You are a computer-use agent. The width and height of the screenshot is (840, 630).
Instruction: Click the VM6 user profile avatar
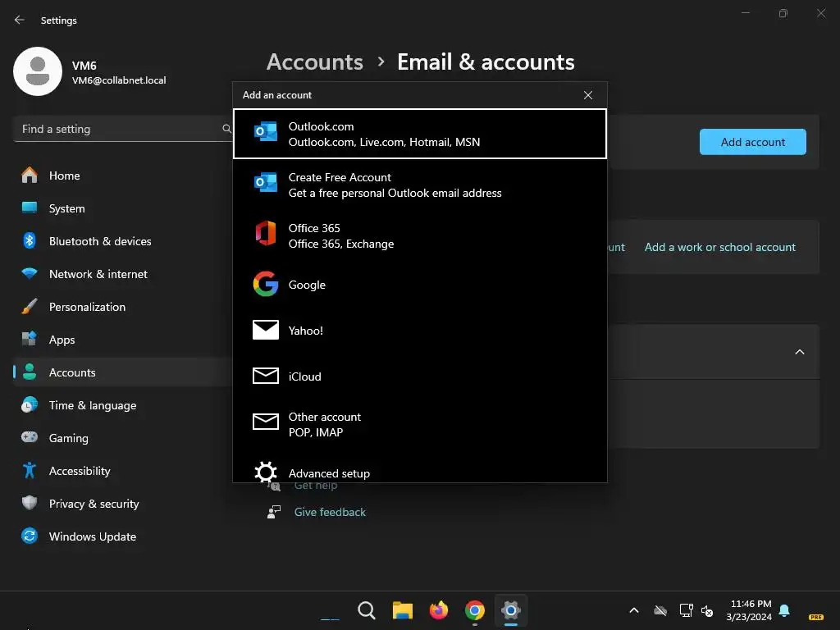coord(38,71)
